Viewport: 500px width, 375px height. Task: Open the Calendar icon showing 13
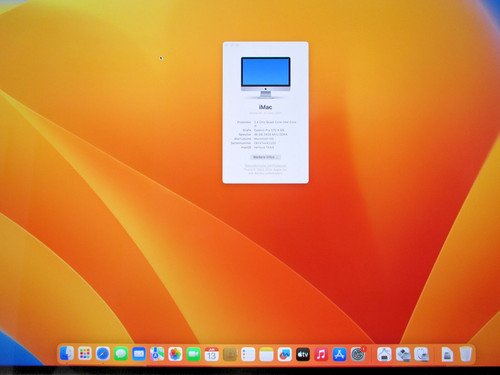coord(212,354)
